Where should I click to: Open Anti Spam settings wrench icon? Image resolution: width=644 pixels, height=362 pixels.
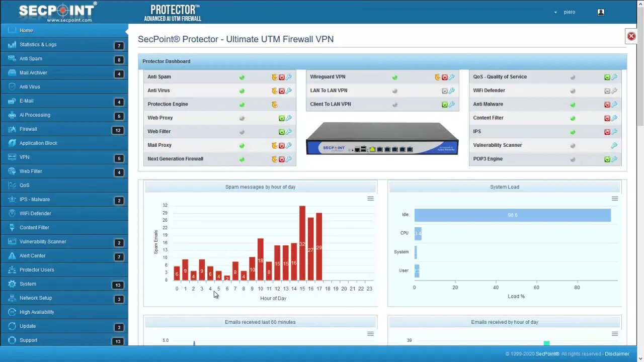[x=289, y=77]
